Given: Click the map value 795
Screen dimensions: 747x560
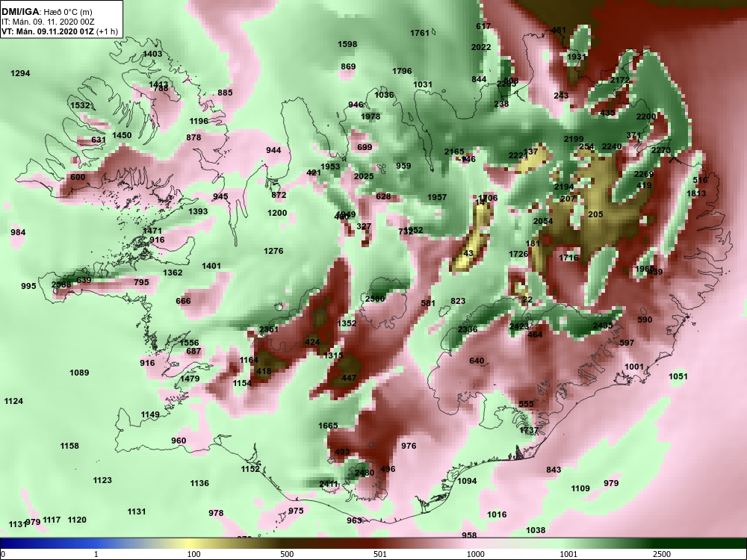Looking at the screenshot, I should pos(141,282).
